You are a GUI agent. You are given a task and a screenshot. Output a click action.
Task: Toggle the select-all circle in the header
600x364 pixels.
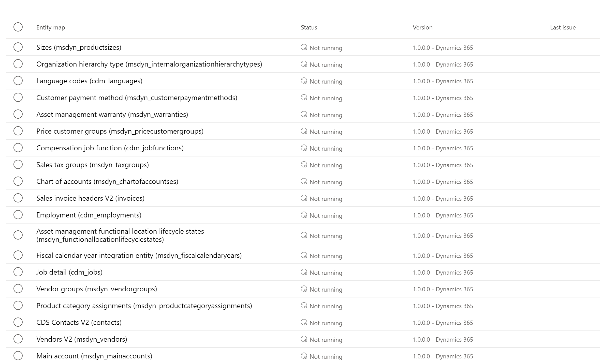point(18,27)
